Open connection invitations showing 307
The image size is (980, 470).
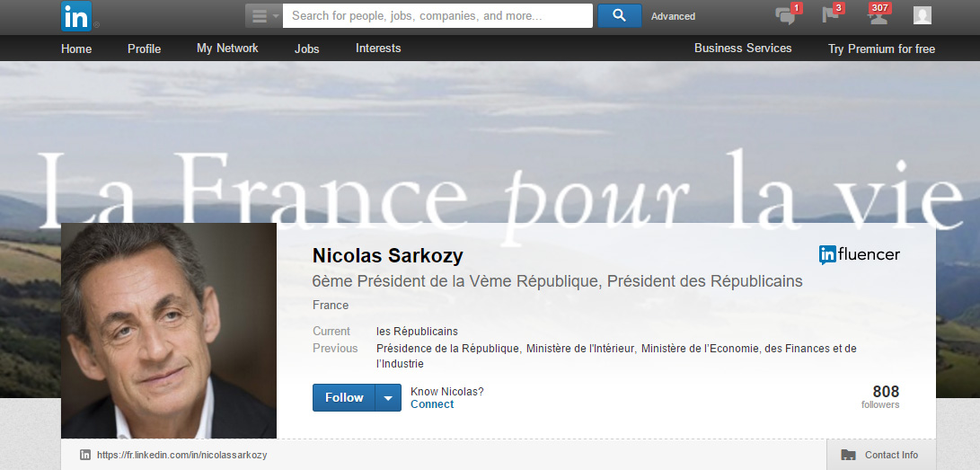coord(878,15)
